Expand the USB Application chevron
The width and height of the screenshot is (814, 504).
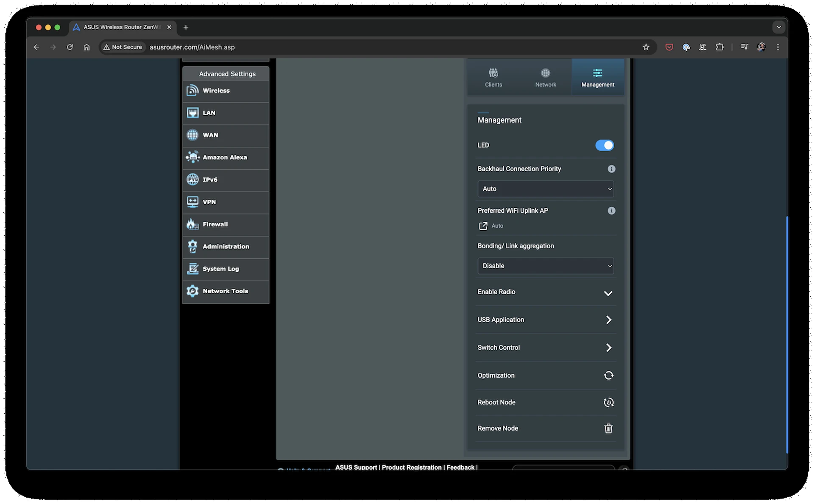608,320
